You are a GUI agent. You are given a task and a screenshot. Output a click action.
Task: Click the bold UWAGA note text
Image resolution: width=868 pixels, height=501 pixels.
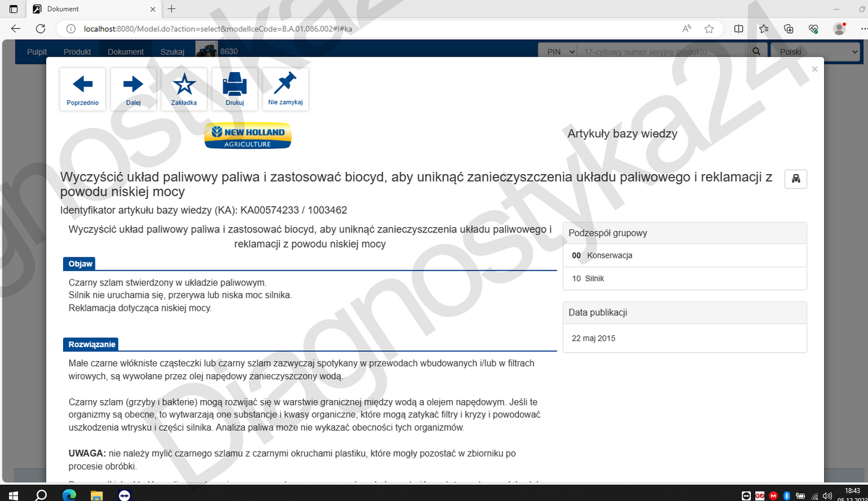click(87, 453)
